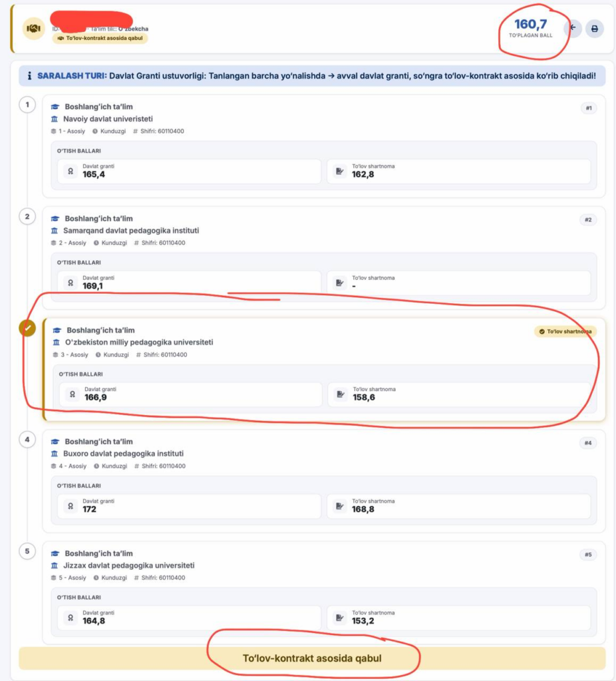
Task: Select step circle number 1
Action: click(x=27, y=104)
